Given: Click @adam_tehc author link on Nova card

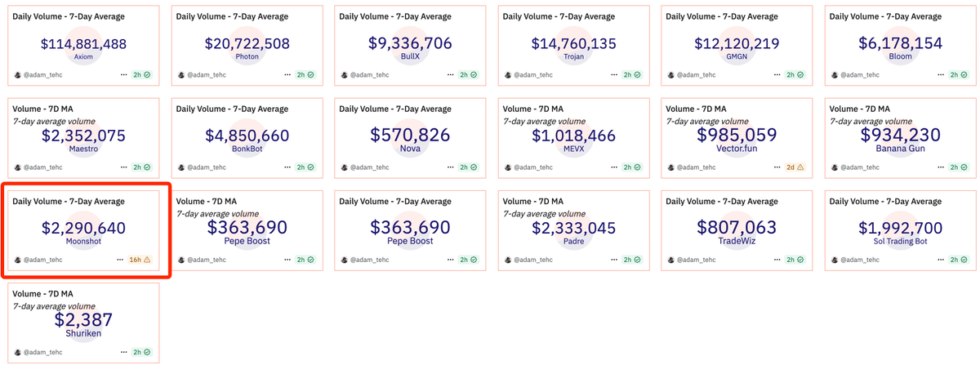Looking at the screenshot, I should coord(370,167).
